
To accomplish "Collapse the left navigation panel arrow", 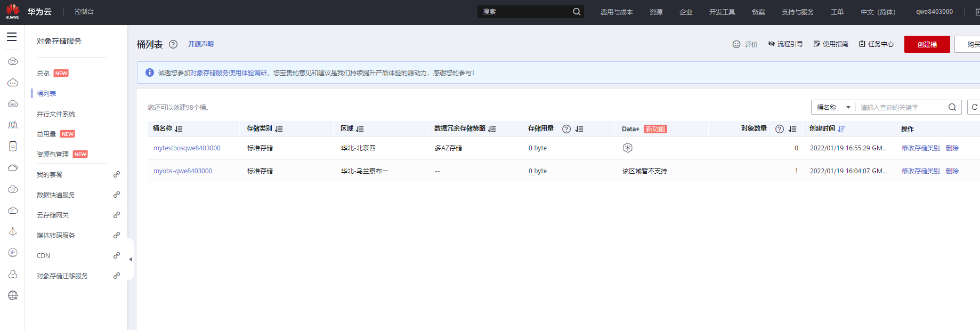I will coord(131,260).
